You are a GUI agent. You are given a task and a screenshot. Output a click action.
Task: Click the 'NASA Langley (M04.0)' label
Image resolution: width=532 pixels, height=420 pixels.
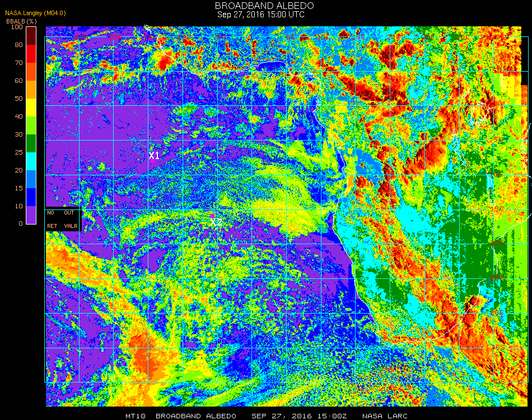35,13
